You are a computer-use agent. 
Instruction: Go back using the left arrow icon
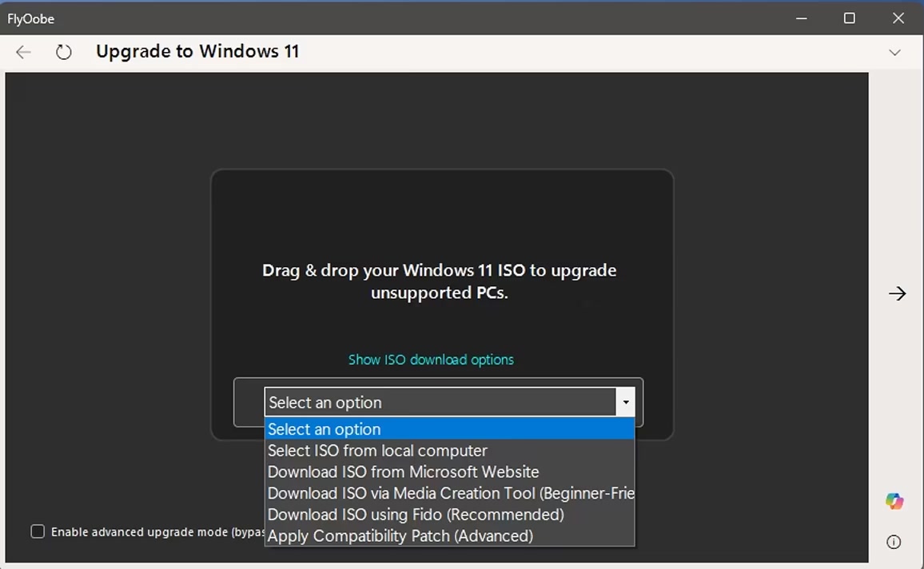pos(23,52)
